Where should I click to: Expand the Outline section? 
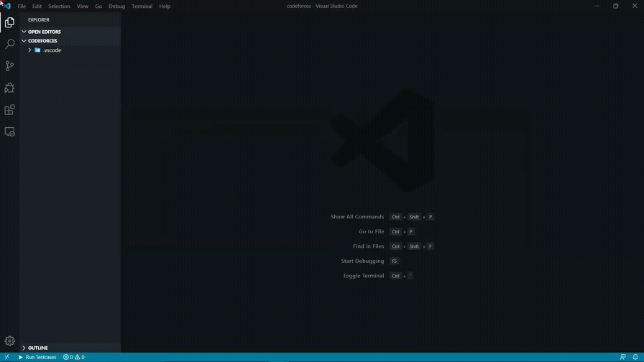point(24,348)
